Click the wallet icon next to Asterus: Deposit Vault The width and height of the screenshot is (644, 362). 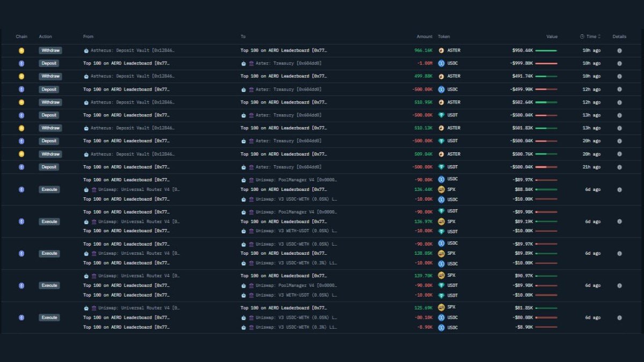(x=85, y=50)
